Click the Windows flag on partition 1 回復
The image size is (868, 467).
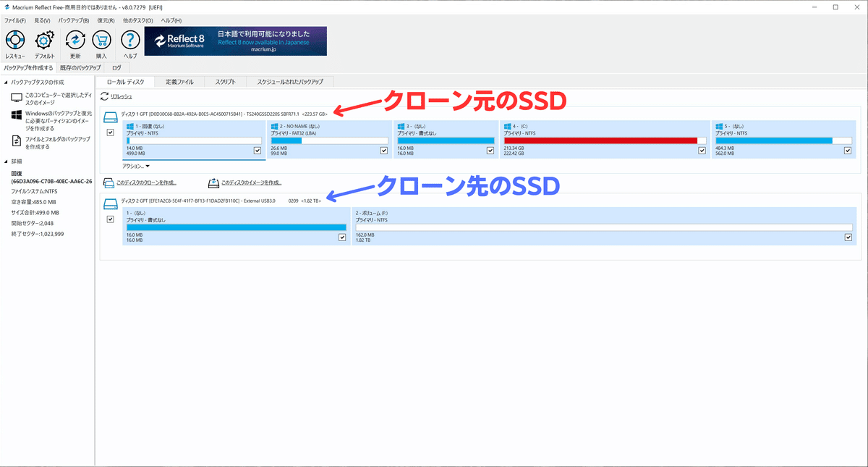pyautogui.click(x=130, y=126)
